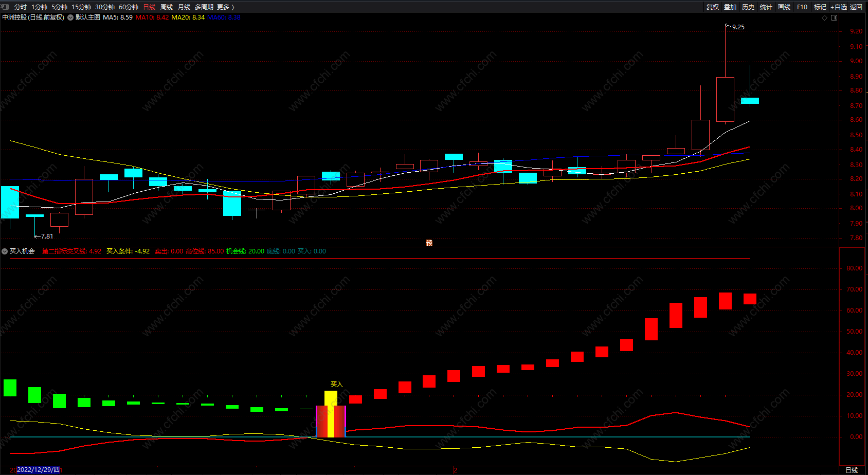The image size is (868, 475).
Task: Click the 机会线: 20.00 readout
Action: click(x=245, y=251)
